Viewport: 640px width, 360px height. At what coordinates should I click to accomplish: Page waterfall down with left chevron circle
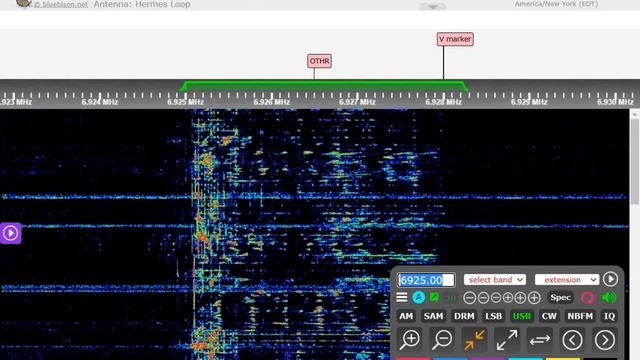tap(572, 339)
